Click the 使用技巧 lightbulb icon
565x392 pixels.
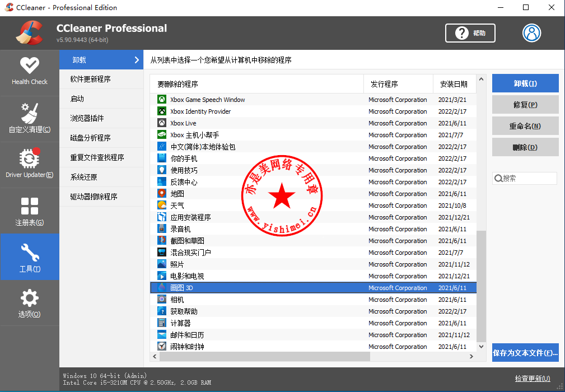point(162,170)
